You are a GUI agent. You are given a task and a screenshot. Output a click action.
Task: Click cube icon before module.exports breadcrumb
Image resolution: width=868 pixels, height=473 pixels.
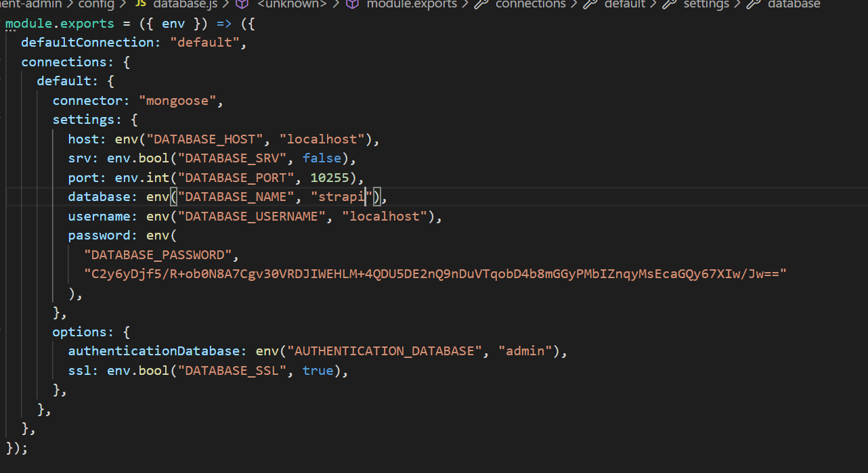click(x=352, y=4)
